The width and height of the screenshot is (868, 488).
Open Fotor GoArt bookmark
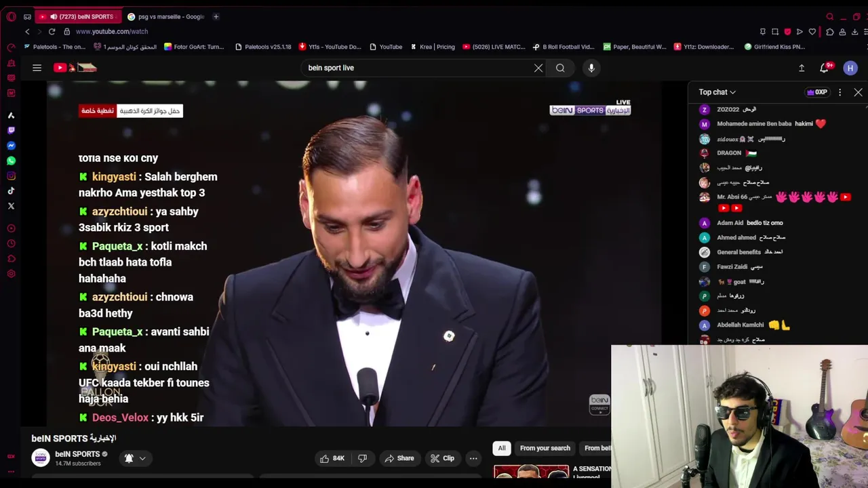194,47
